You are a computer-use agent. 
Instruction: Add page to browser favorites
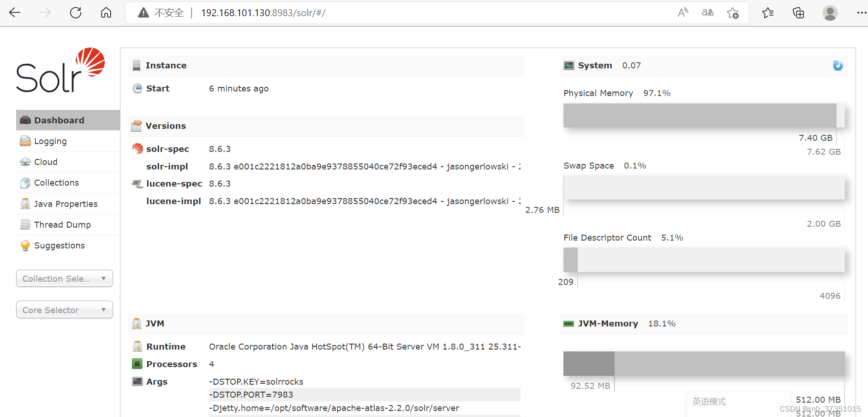point(733,12)
